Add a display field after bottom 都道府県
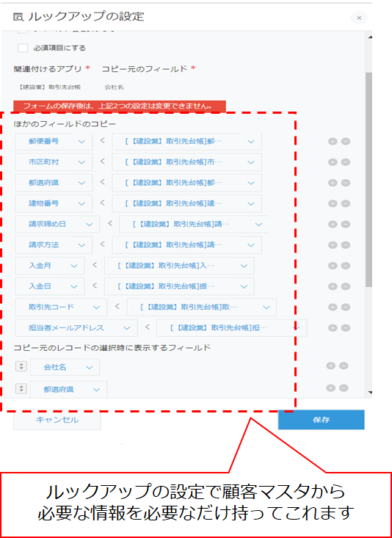 330,388
